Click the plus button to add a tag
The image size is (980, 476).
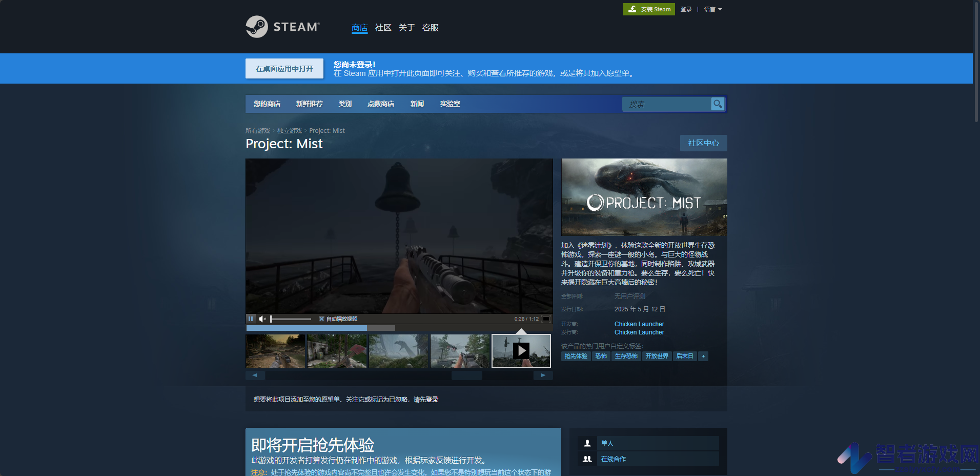[x=703, y=356]
